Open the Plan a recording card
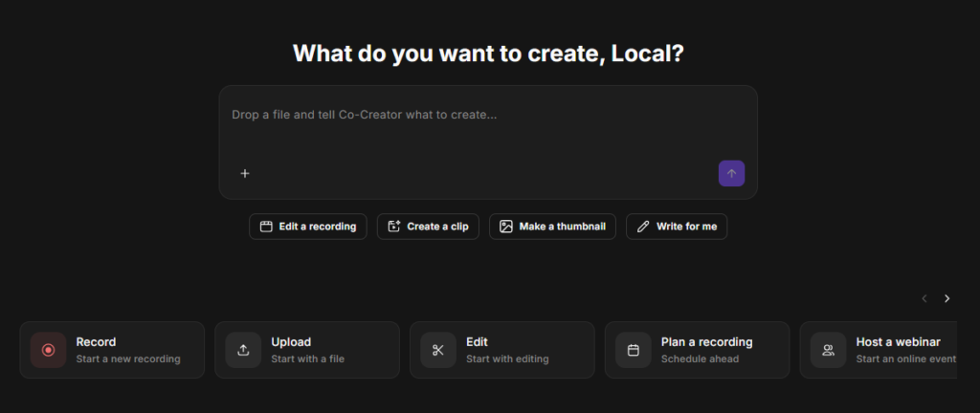This screenshot has height=413, width=980. click(x=697, y=350)
